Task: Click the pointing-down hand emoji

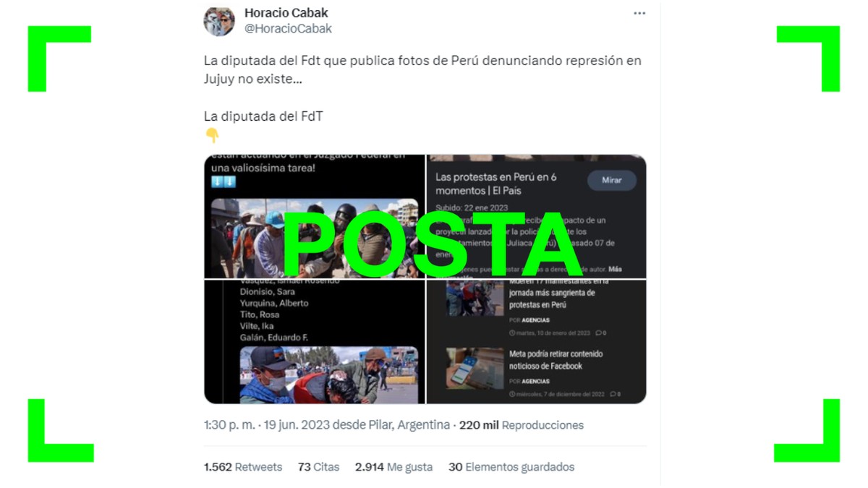Action: (x=211, y=135)
